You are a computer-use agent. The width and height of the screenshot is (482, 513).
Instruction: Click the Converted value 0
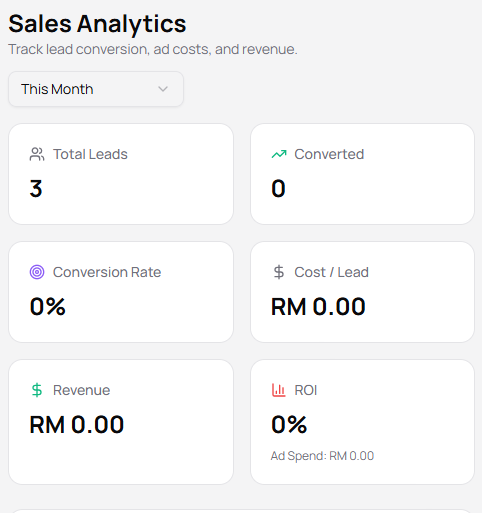tap(278, 189)
